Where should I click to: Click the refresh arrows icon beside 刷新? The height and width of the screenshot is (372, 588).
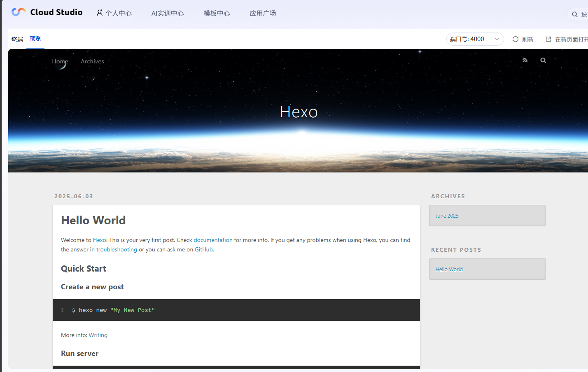click(515, 39)
